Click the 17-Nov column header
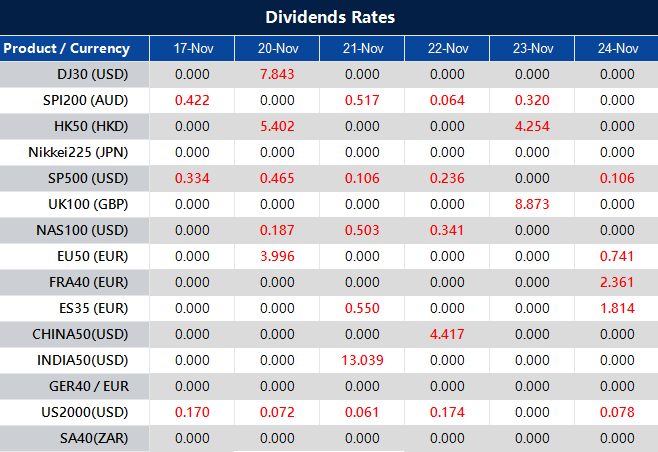 (x=192, y=48)
